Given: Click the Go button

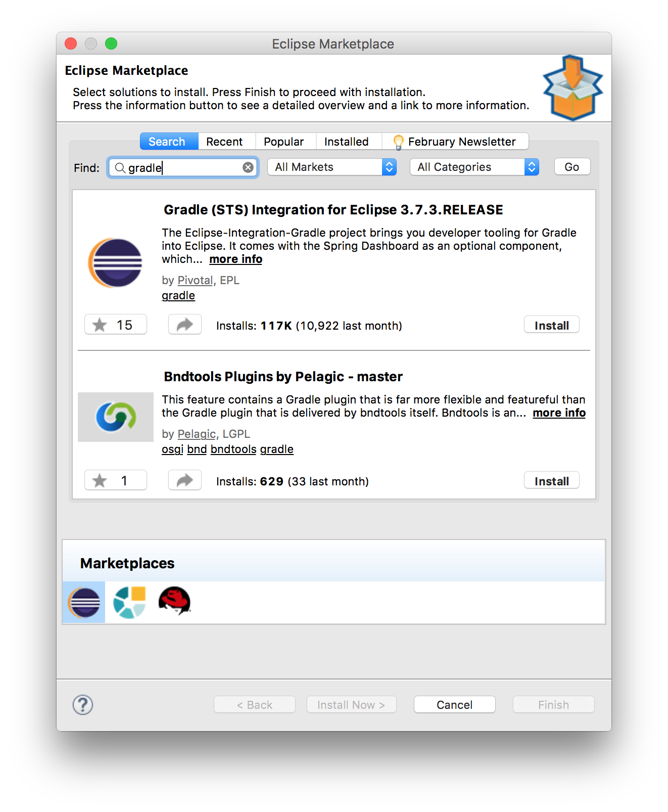Looking at the screenshot, I should 572,167.
